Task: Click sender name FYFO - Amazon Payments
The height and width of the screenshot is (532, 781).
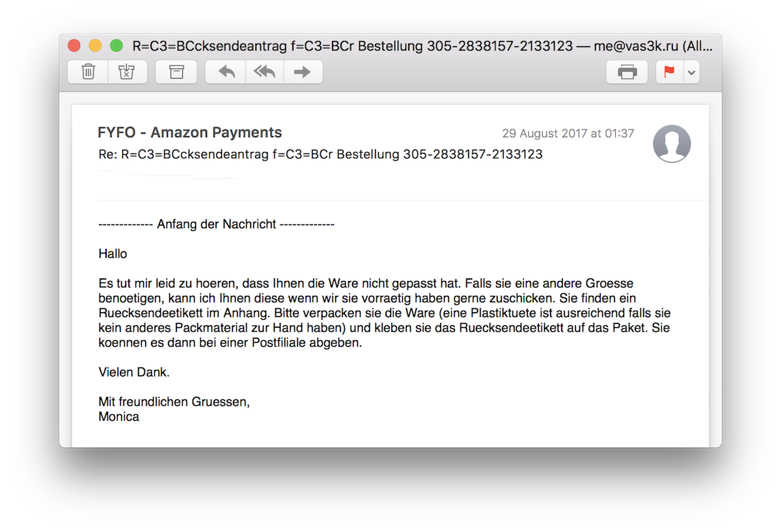Action: point(189,133)
